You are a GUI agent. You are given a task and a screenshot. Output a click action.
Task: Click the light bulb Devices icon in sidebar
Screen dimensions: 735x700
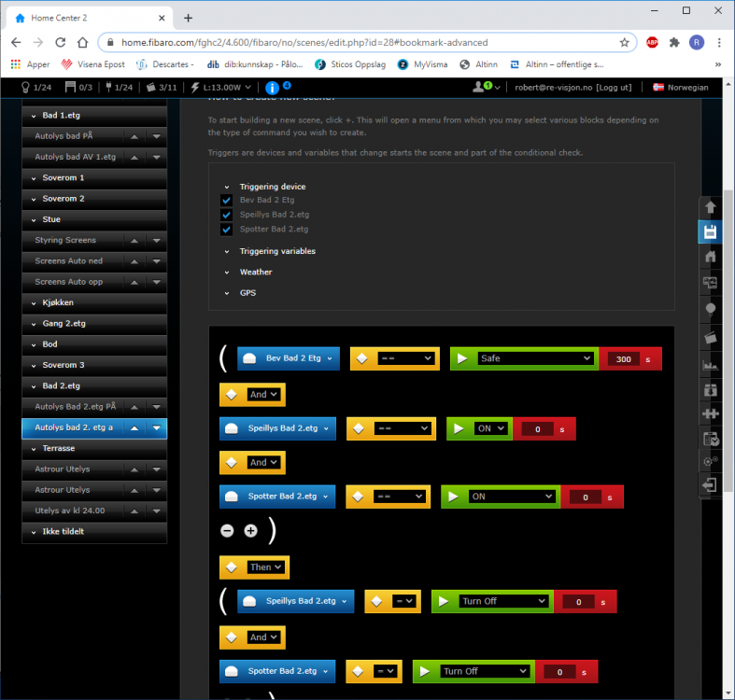(710, 308)
